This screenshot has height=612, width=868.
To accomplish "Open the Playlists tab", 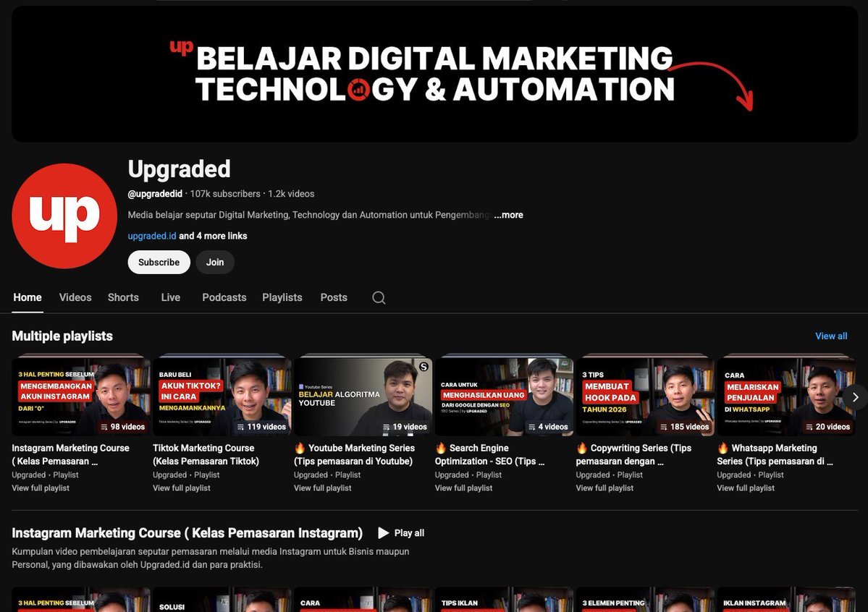I will point(282,297).
